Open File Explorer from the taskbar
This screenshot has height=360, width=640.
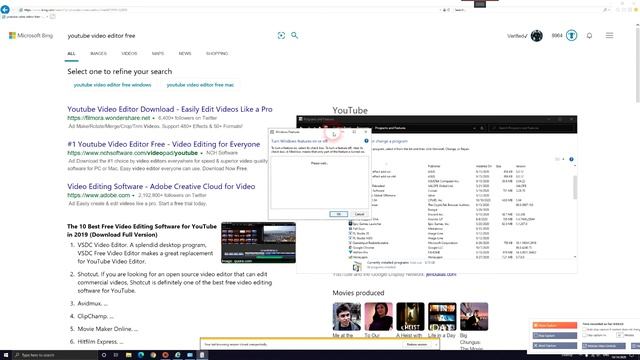[x=128, y=355]
